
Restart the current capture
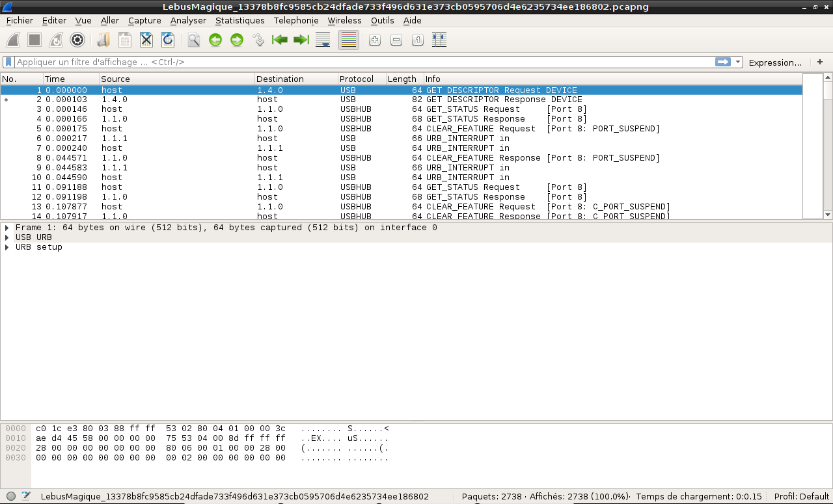click(56, 40)
